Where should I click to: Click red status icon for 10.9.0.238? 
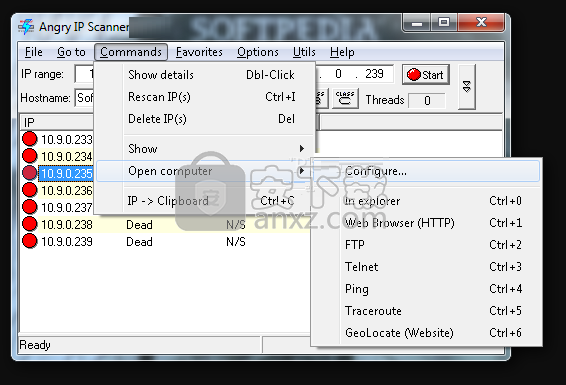click(x=30, y=224)
